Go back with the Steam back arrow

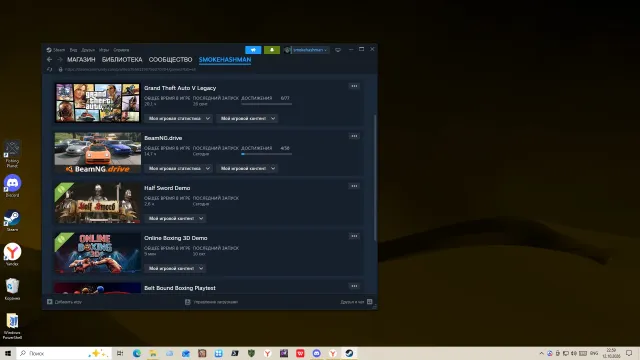click(49, 60)
